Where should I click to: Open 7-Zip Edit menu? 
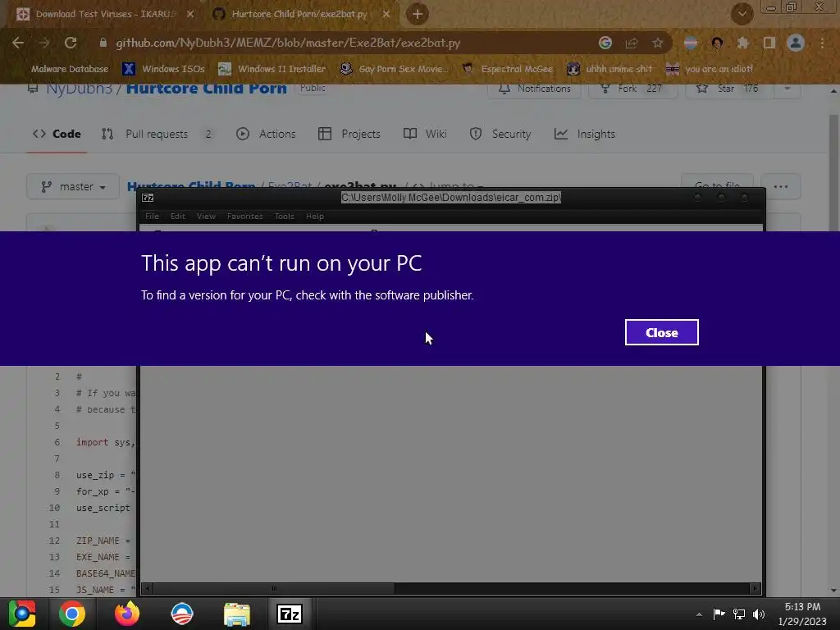pyautogui.click(x=178, y=217)
